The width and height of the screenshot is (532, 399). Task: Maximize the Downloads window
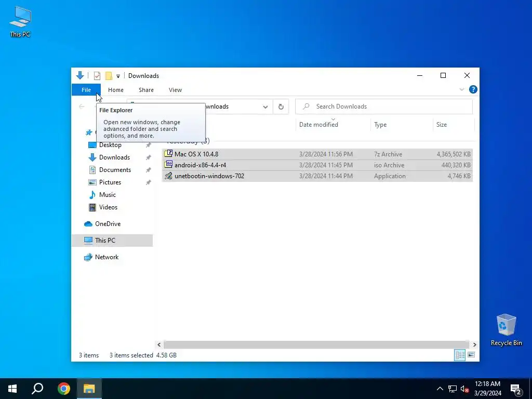(443, 75)
